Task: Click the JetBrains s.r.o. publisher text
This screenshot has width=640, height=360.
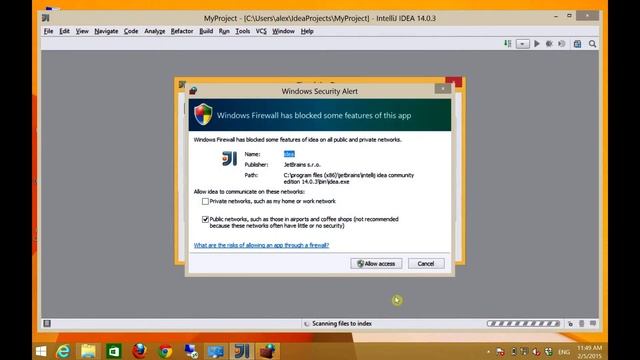Action: [x=302, y=164]
